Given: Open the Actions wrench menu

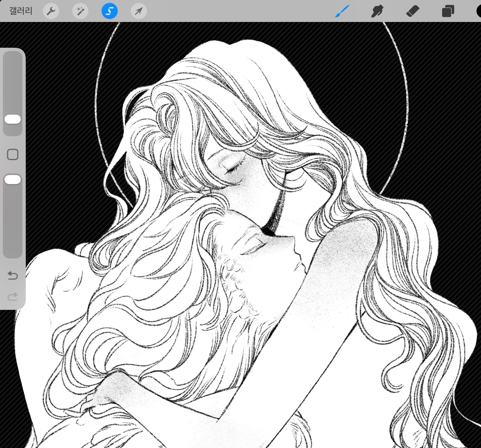Looking at the screenshot, I should tap(51, 11).
